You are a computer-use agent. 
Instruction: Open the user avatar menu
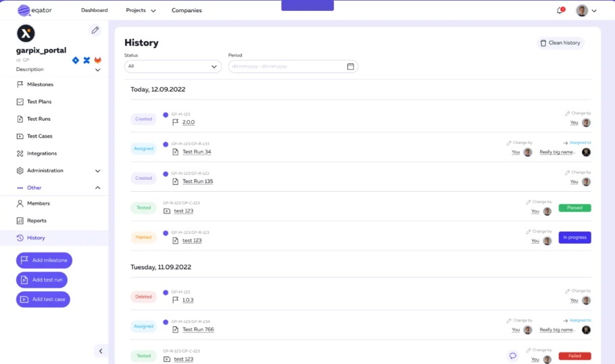pos(582,11)
